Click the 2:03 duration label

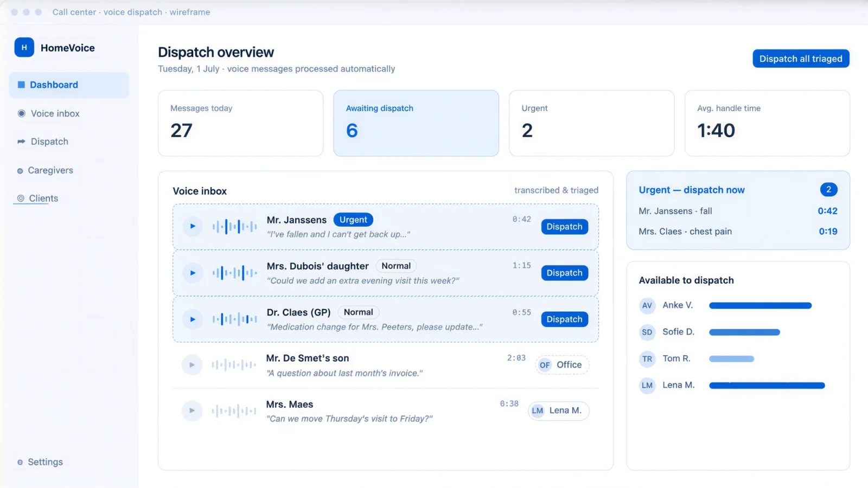click(516, 358)
